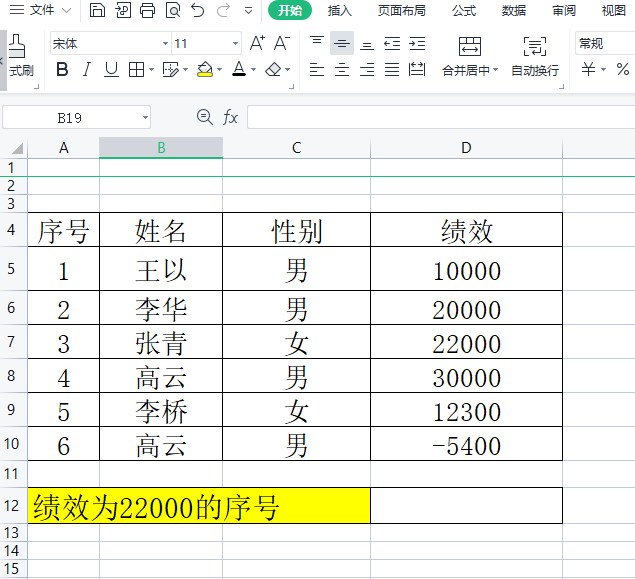
Task: Open Print Preview icon
Action: pos(173,10)
